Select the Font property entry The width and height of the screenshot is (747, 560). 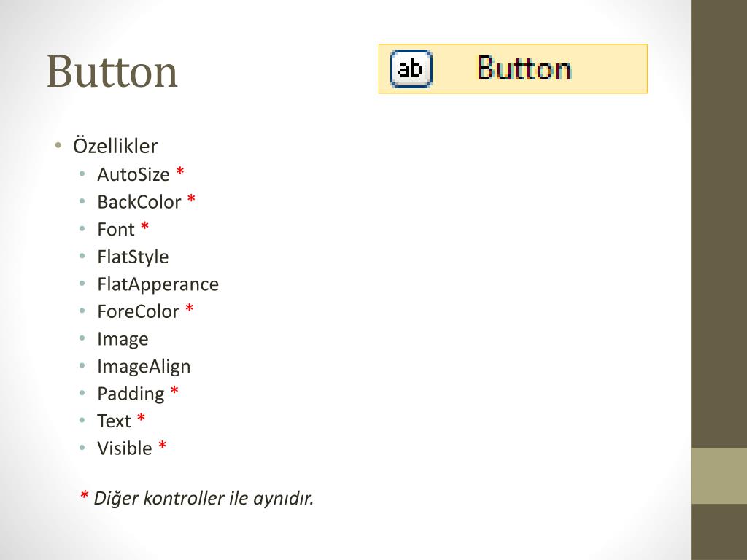[x=116, y=229]
